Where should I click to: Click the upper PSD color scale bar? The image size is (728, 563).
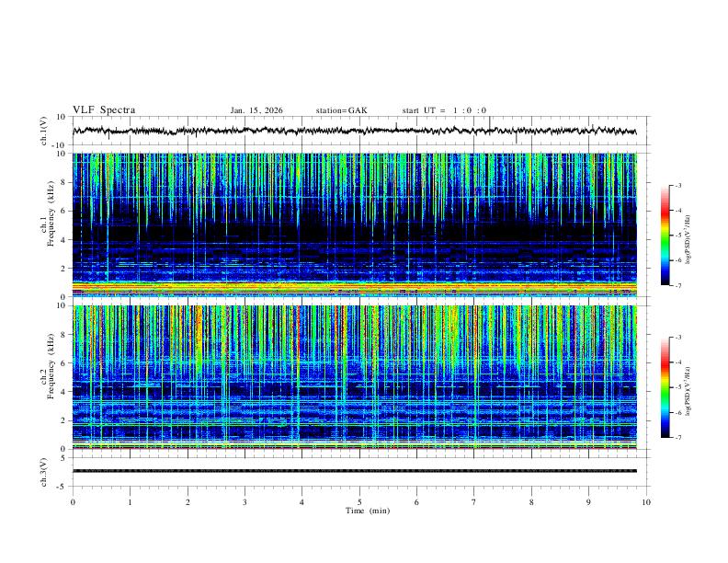(665, 236)
